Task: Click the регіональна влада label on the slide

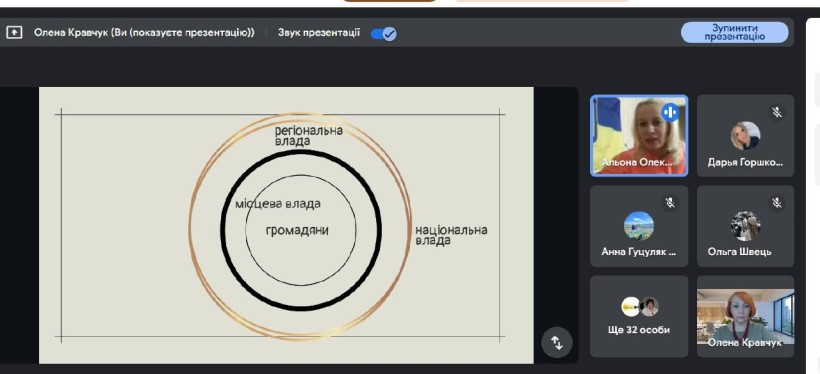Action: point(309,135)
